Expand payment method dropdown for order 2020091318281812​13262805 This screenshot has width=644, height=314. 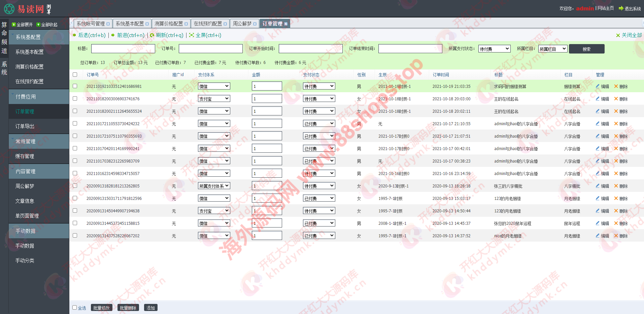[214, 186]
